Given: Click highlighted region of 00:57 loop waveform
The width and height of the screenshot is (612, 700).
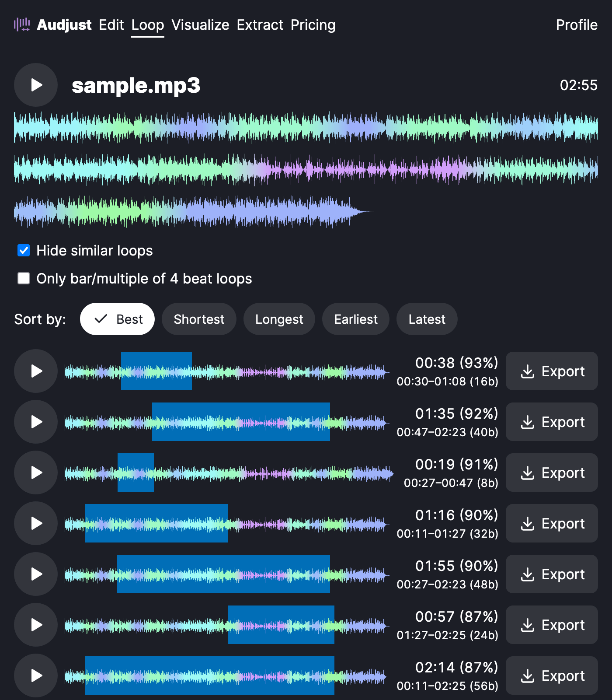Looking at the screenshot, I should (x=281, y=625).
